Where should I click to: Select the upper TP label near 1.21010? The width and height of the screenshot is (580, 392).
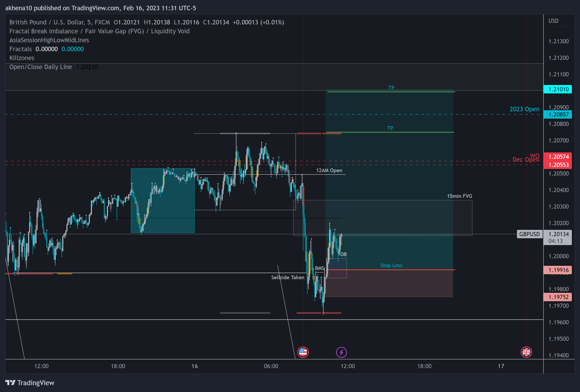coord(391,88)
